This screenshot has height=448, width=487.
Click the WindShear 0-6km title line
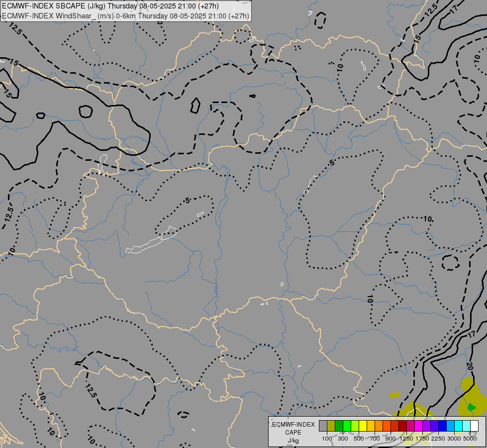125,15
